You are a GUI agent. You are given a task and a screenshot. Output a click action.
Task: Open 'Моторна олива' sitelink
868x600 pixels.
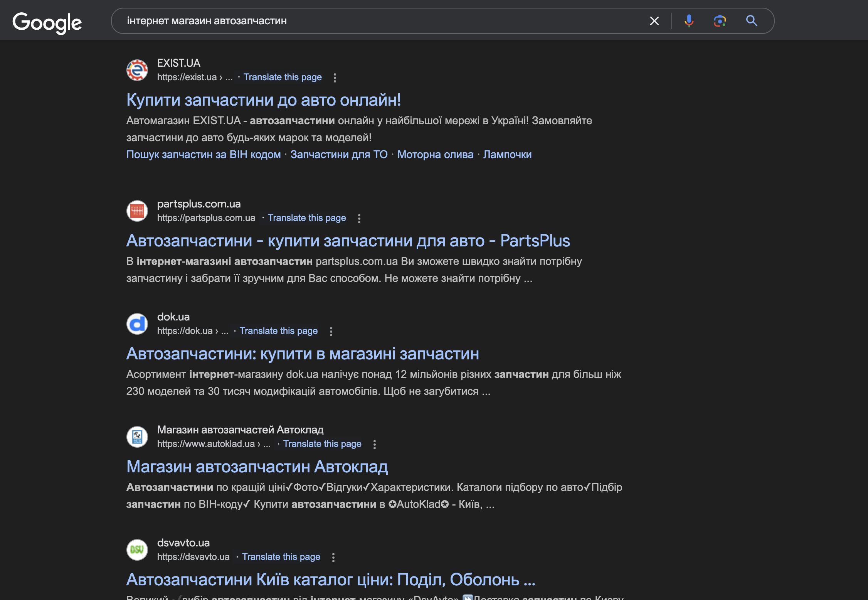click(435, 155)
